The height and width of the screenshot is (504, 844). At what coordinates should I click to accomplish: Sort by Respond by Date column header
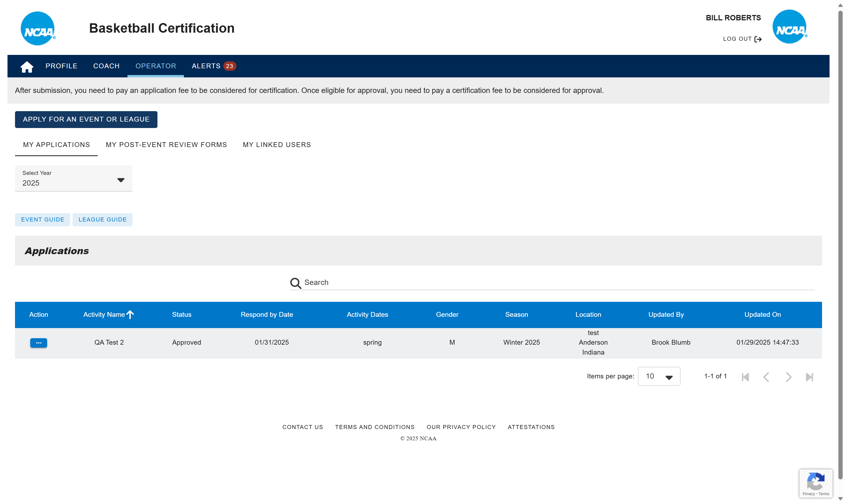[x=267, y=314]
